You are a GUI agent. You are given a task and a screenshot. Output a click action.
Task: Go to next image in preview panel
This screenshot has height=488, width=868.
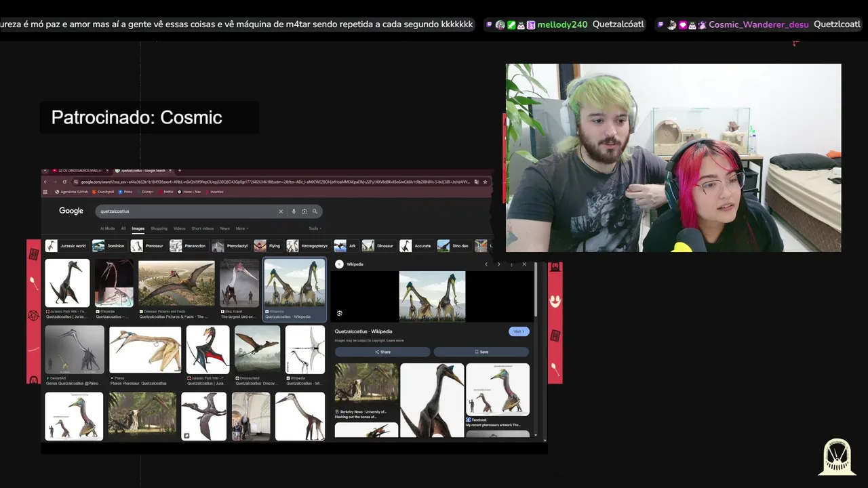(498, 264)
